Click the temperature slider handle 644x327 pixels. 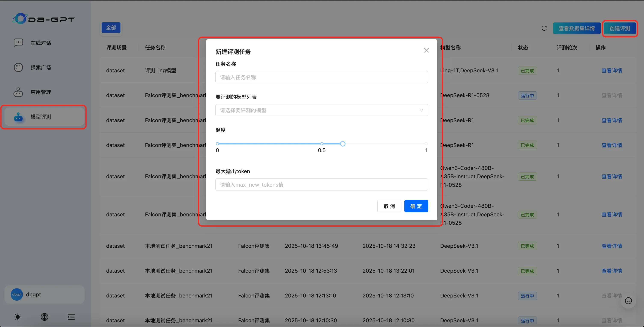pos(343,144)
